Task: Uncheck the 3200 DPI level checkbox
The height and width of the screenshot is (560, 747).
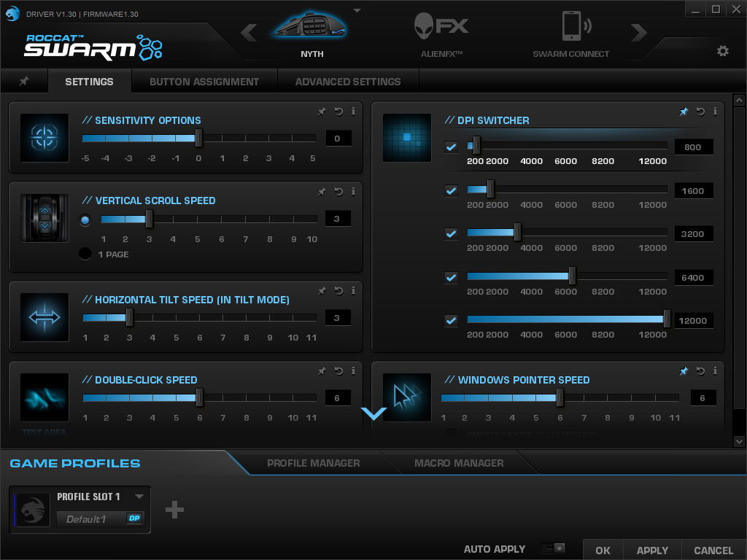Action: pyautogui.click(x=451, y=234)
